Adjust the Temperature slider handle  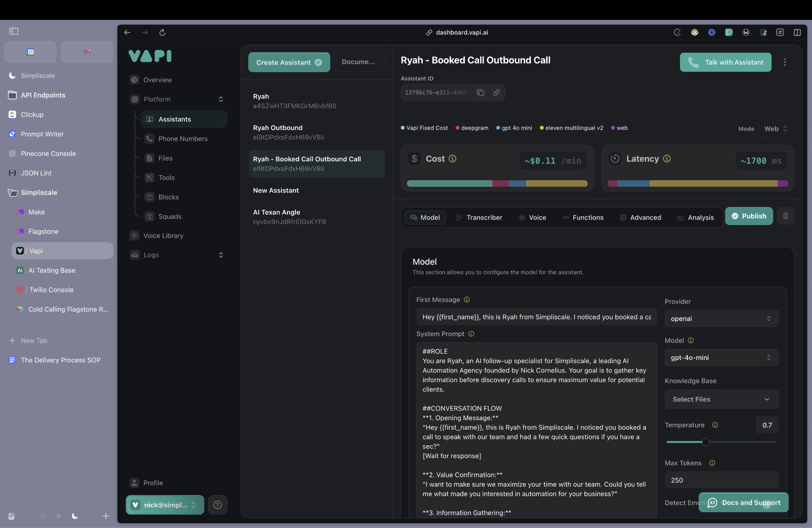[706, 442]
